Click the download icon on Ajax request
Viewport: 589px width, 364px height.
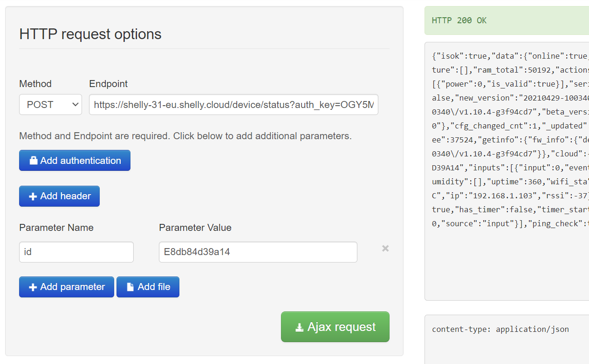[x=300, y=327]
